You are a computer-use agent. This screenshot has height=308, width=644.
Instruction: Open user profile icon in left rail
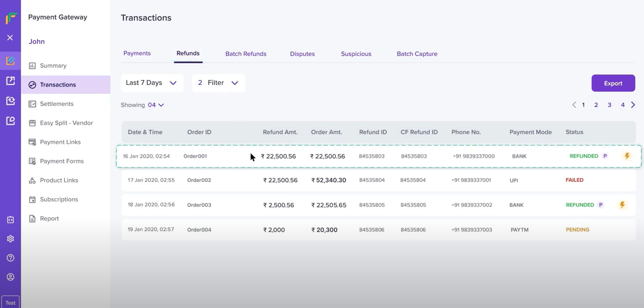point(10,277)
